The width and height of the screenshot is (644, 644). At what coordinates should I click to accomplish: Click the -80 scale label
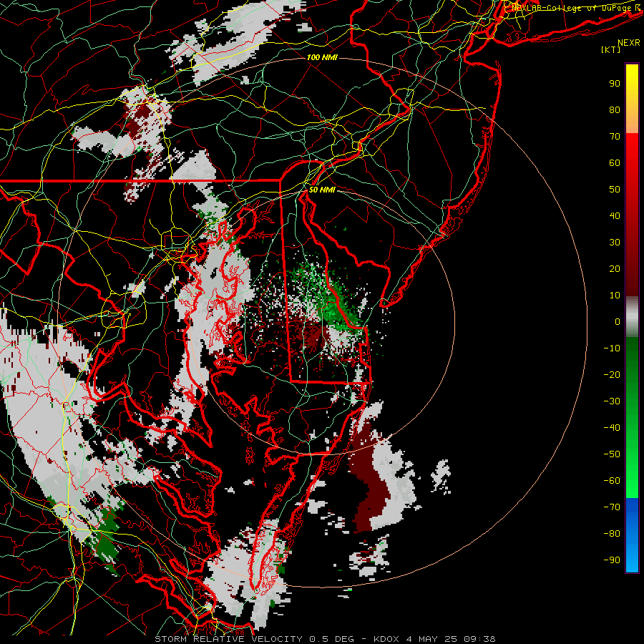pos(612,534)
